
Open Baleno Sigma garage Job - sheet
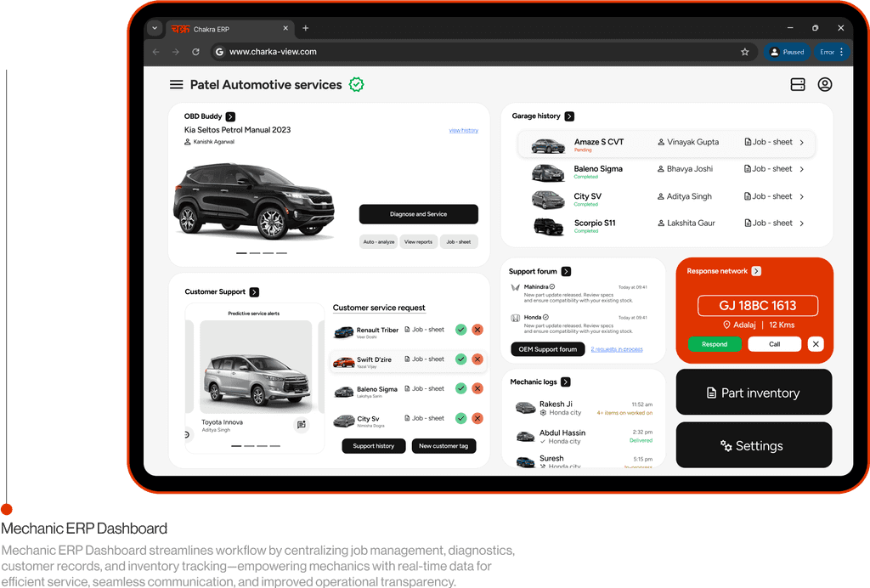point(768,168)
